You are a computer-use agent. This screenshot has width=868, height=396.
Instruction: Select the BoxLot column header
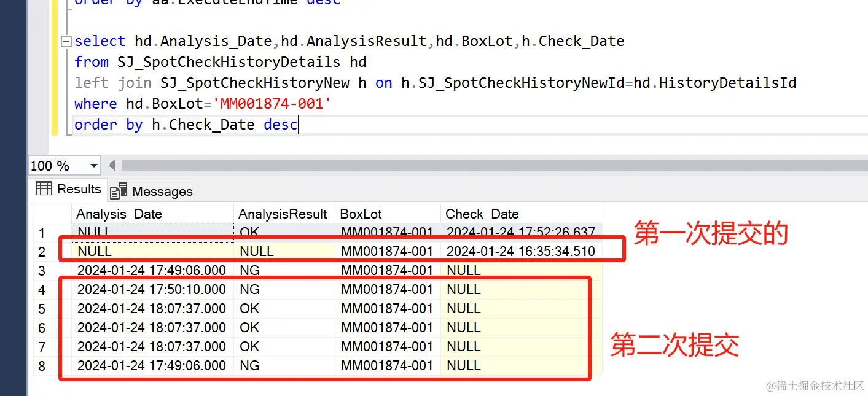click(x=388, y=214)
